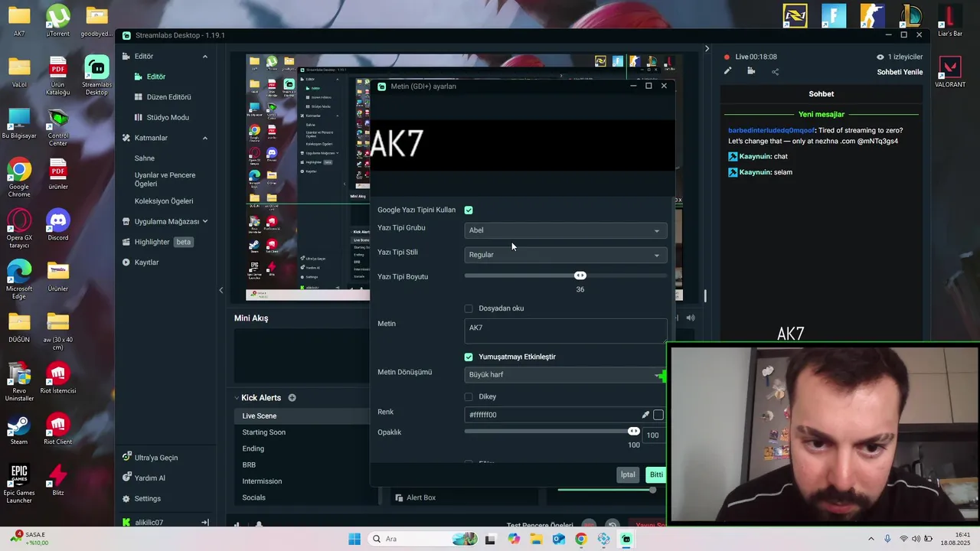
Task: Collapse the chat panel chevron
Action: pos(707,48)
